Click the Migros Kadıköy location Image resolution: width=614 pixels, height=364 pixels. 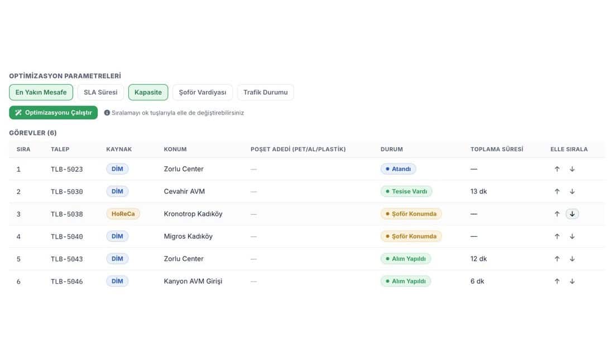pyautogui.click(x=188, y=236)
